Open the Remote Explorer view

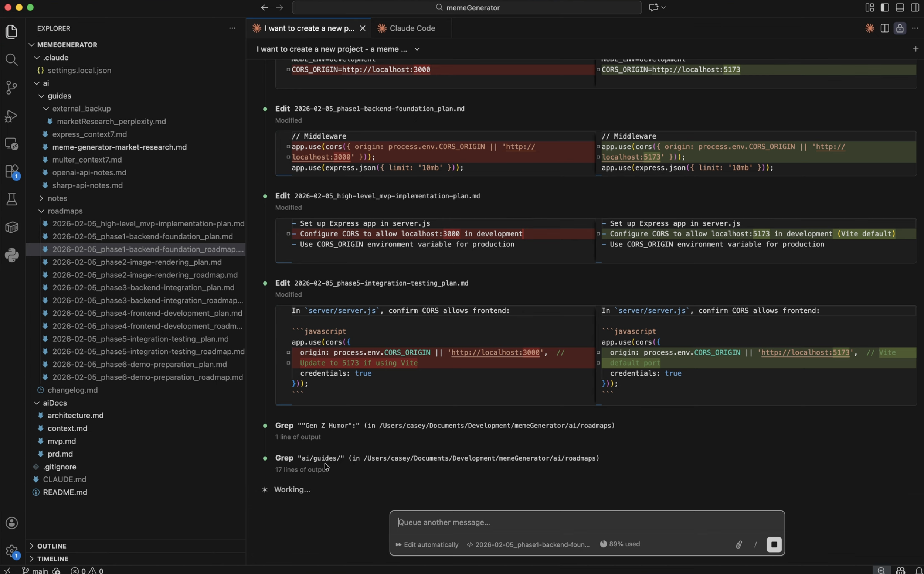[12, 144]
